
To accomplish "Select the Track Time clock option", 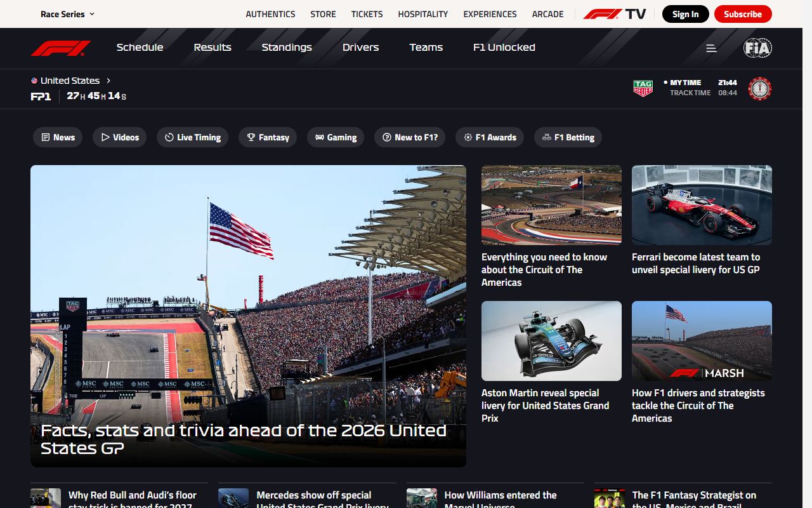I will (704, 93).
